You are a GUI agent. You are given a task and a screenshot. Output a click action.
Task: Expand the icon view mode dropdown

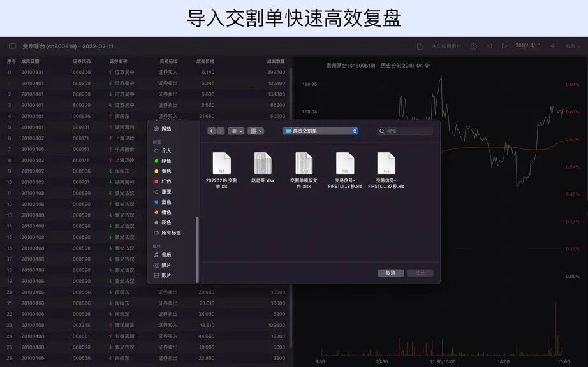click(236, 131)
